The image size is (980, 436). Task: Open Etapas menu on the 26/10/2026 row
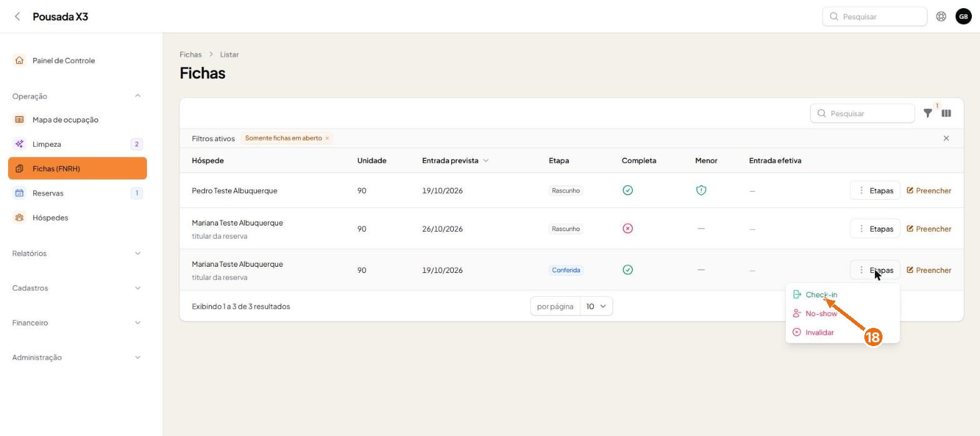click(x=875, y=229)
